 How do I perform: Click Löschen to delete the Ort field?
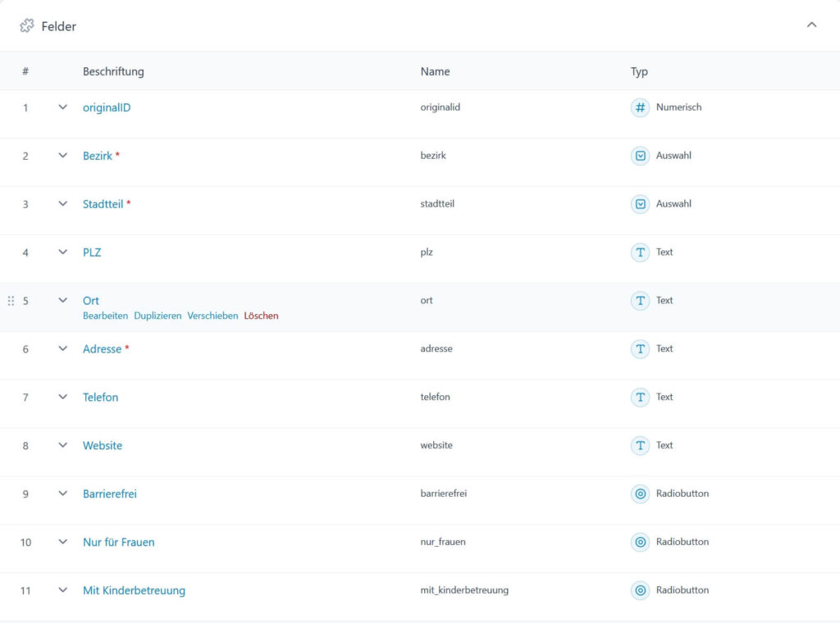(x=261, y=316)
